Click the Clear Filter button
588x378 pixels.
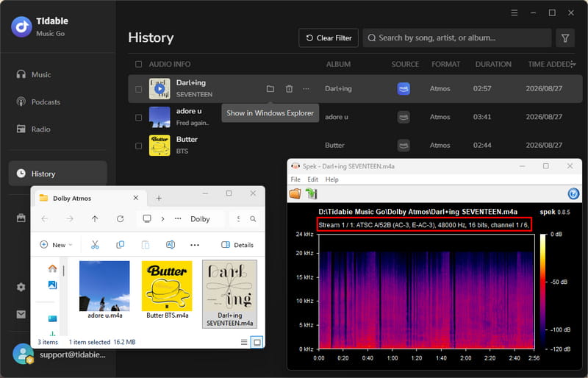329,38
